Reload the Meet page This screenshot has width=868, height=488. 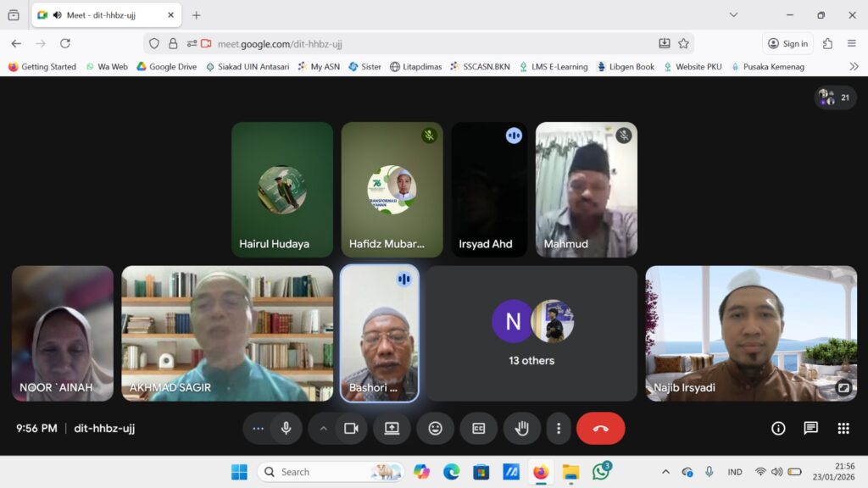(64, 44)
